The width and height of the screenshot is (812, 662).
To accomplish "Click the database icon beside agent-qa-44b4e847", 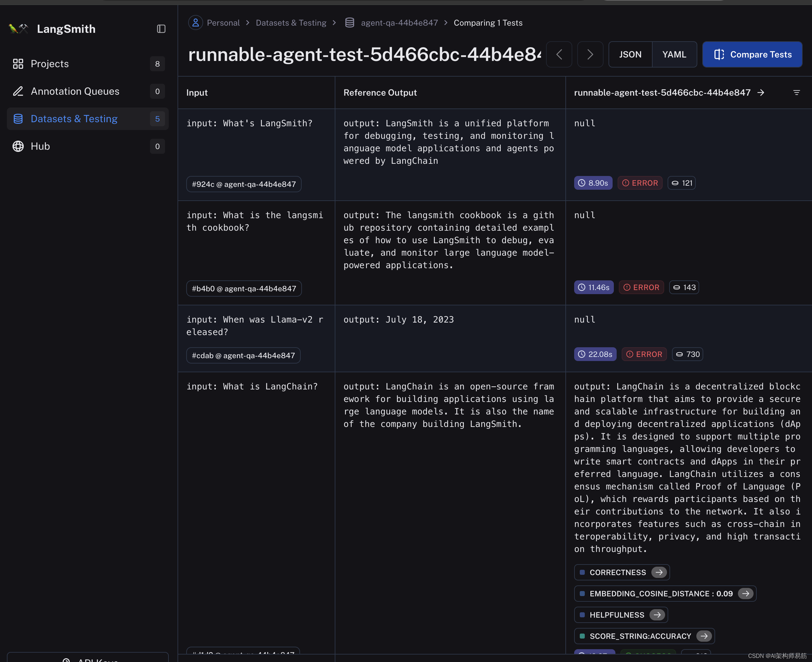I will pos(349,23).
